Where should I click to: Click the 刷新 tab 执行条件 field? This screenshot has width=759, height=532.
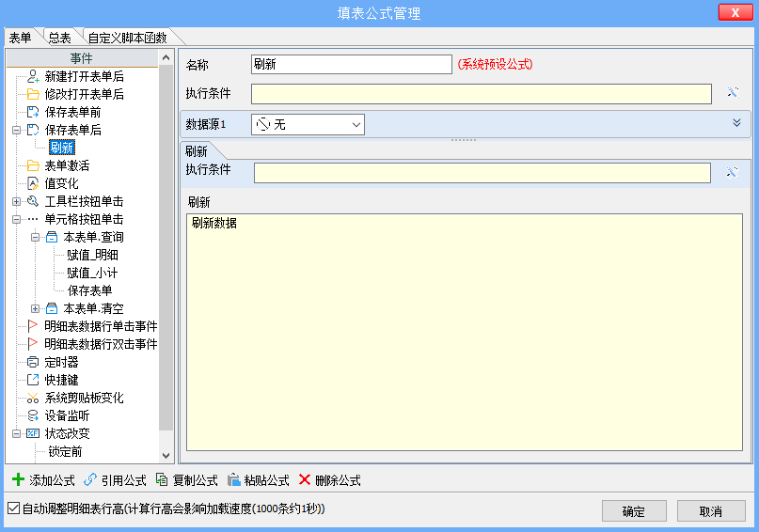point(482,173)
